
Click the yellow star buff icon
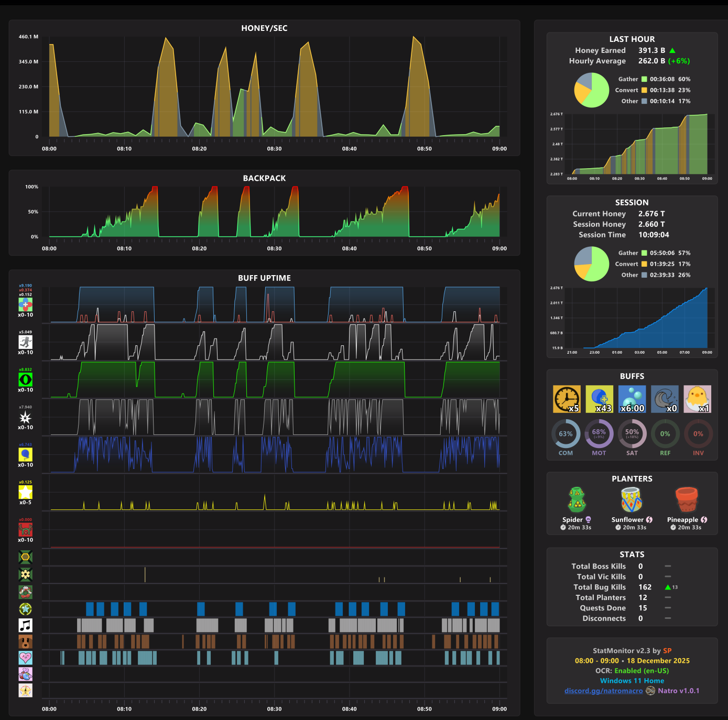[x=26, y=492]
